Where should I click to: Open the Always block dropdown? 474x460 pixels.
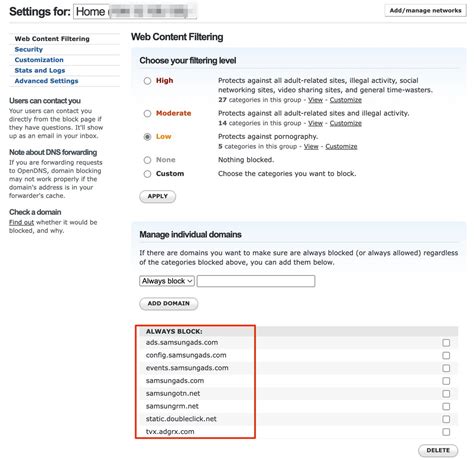(167, 281)
